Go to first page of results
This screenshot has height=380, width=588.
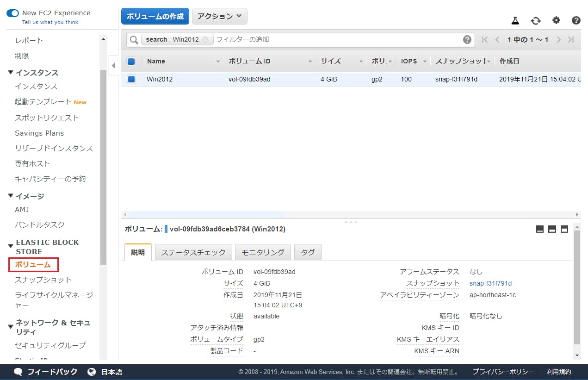(485, 40)
